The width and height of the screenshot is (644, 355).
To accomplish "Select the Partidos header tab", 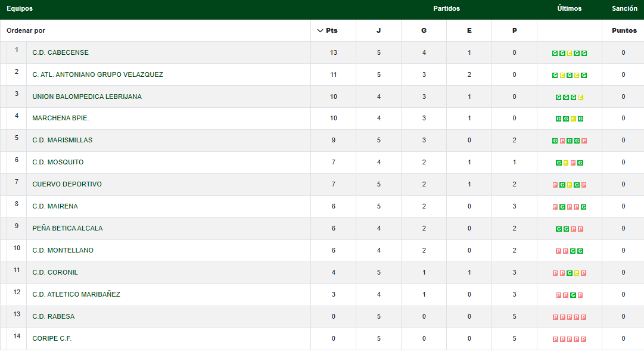I will click(446, 9).
